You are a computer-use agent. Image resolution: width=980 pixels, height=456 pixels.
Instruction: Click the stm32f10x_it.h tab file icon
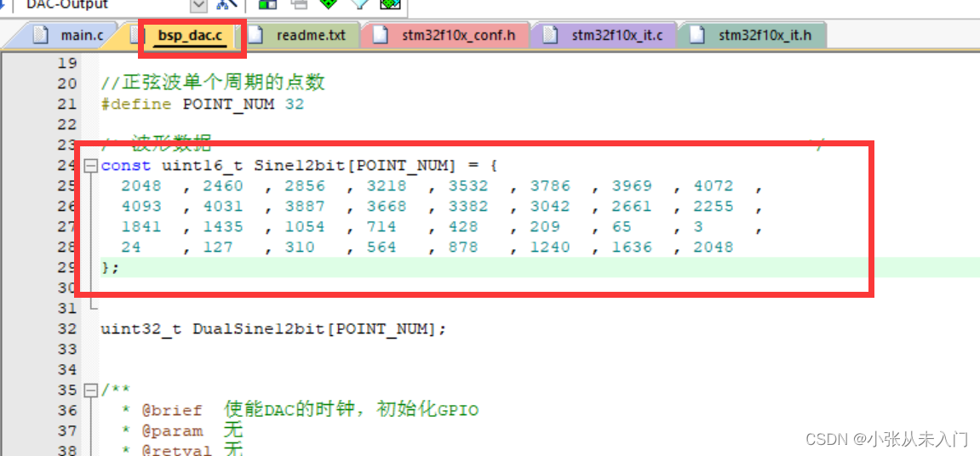[x=696, y=35]
